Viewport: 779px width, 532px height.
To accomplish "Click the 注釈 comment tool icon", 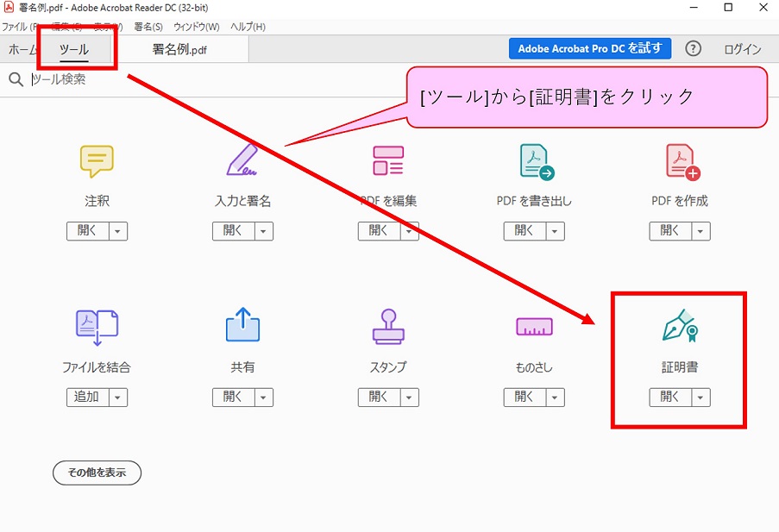I will pos(97,161).
